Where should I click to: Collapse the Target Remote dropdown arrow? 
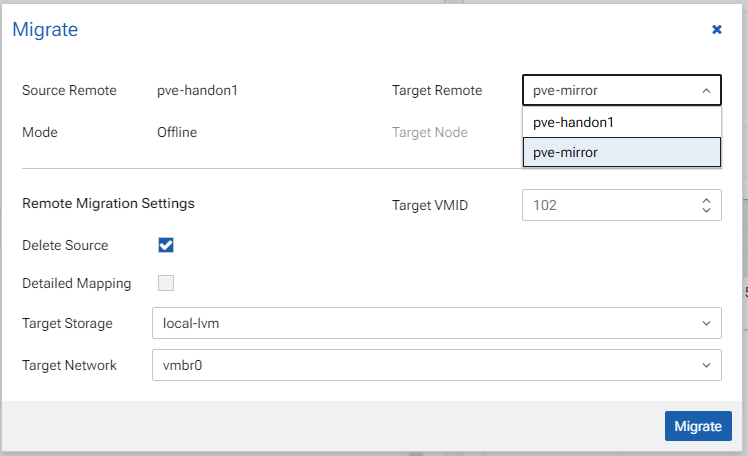pyautogui.click(x=706, y=91)
